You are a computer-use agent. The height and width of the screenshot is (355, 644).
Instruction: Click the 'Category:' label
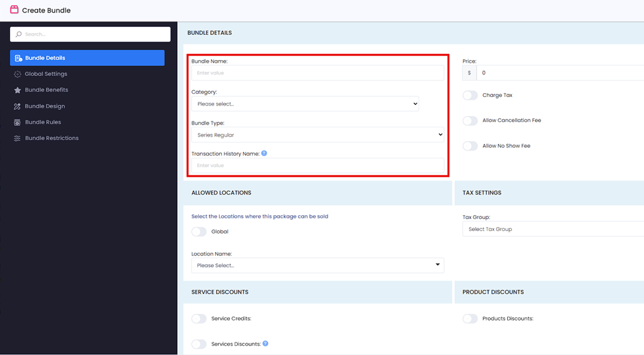(x=204, y=92)
